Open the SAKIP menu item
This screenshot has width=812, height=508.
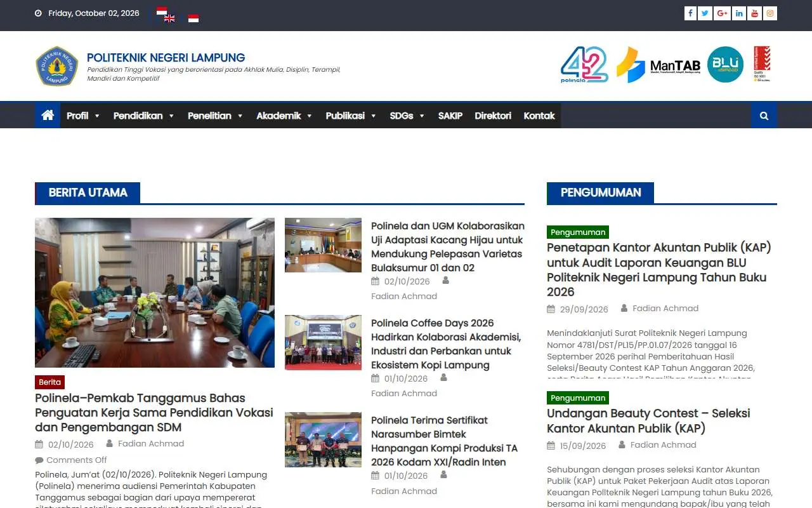click(450, 116)
